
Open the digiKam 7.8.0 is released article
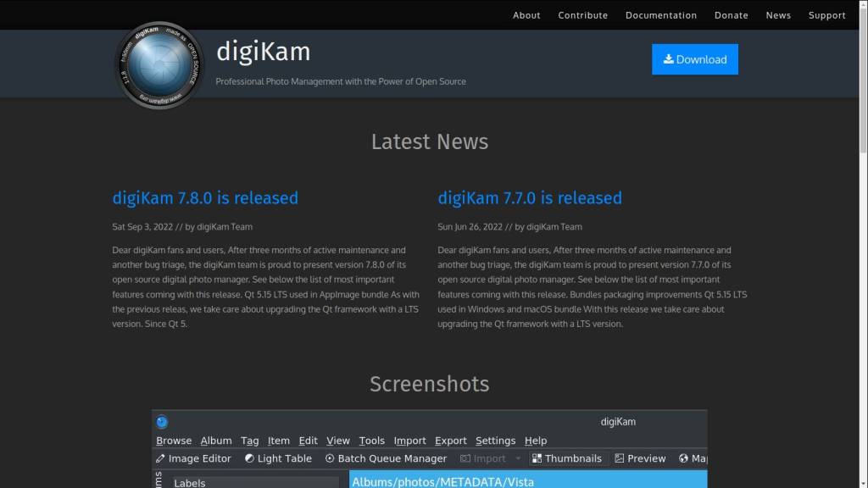(205, 198)
